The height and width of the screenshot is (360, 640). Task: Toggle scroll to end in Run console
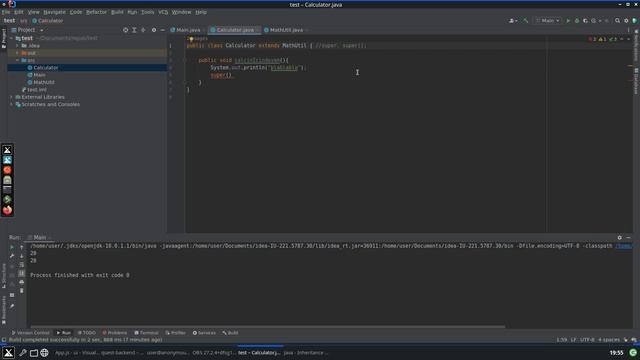click(22, 273)
